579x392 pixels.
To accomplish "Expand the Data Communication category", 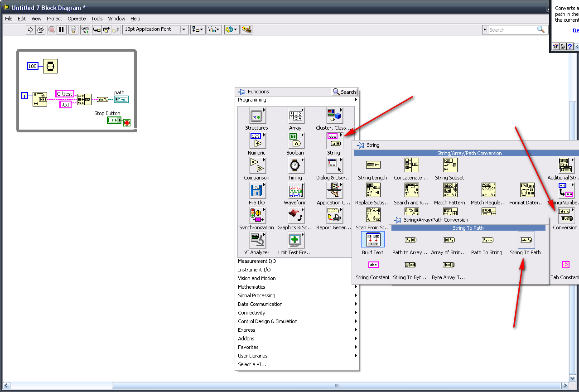I will pyautogui.click(x=297, y=304).
